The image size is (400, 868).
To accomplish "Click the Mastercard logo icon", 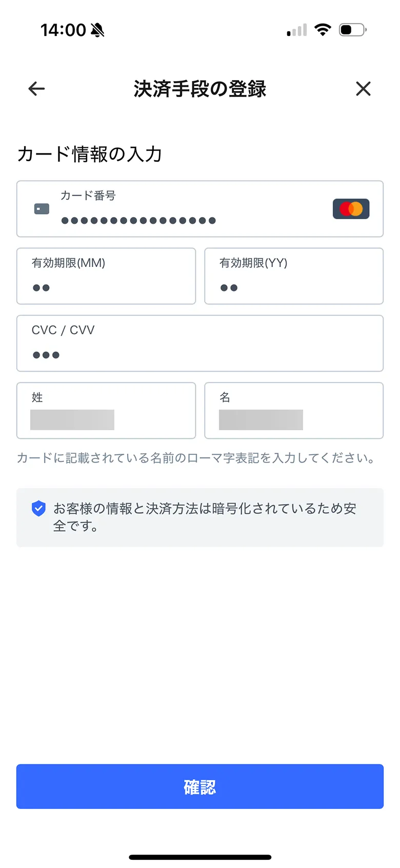I will 351,209.
